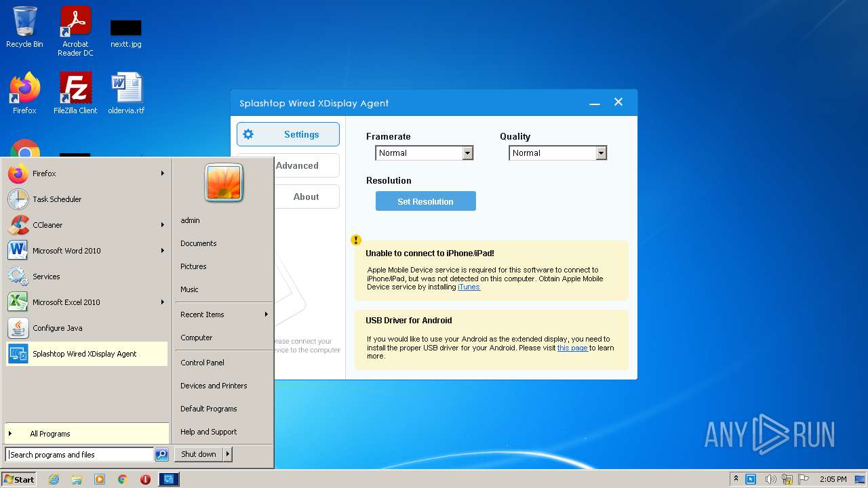Expand CCleaner jump list arrow
This screenshot has height=488, width=868.
163,225
